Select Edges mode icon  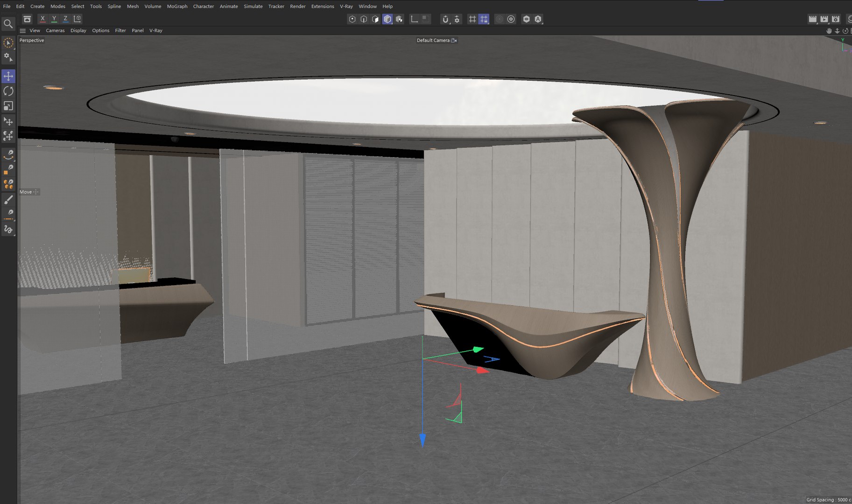pos(364,19)
